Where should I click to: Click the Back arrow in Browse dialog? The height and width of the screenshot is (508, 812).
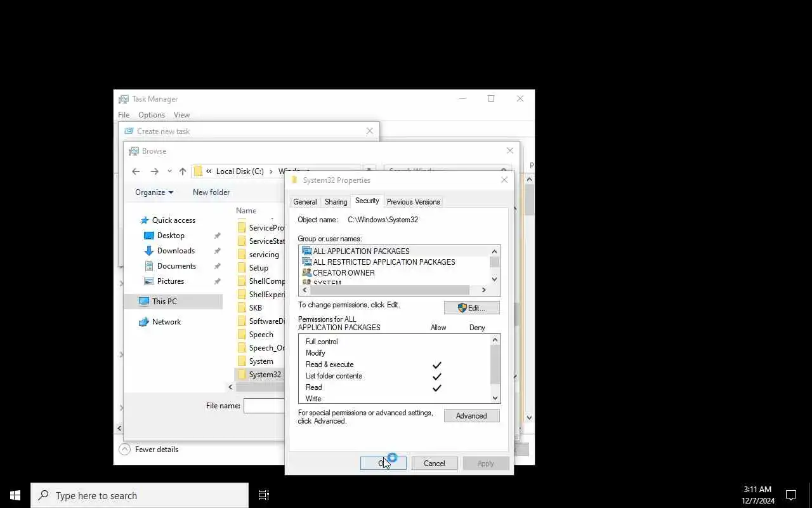coord(136,171)
